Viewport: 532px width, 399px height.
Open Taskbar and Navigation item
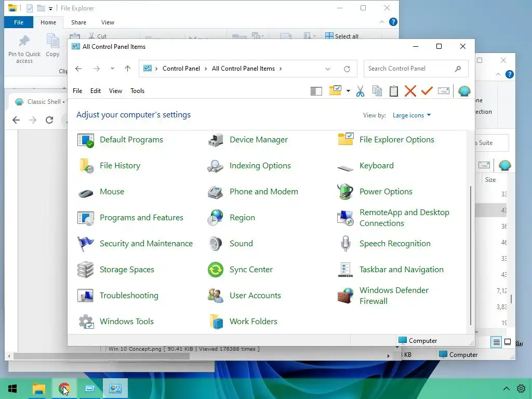(391, 270)
